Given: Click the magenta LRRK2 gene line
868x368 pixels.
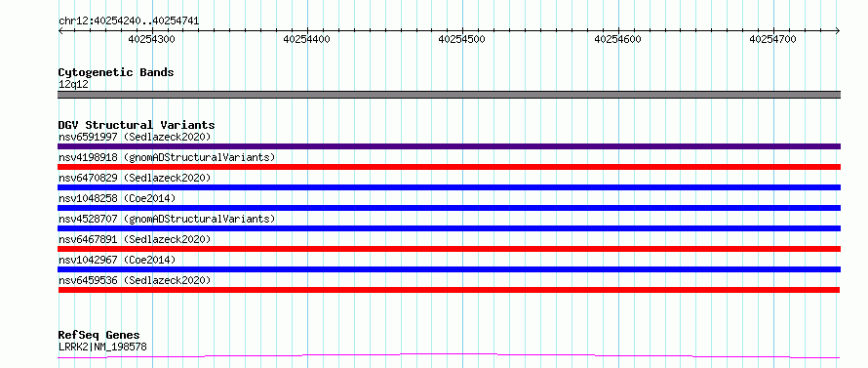Looking at the screenshot, I should coord(449,355).
